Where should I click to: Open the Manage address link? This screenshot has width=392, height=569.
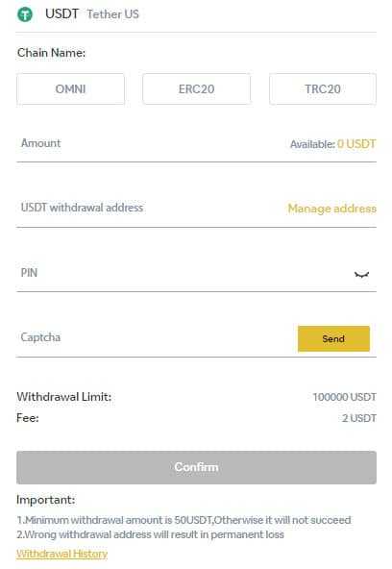[331, 209]
